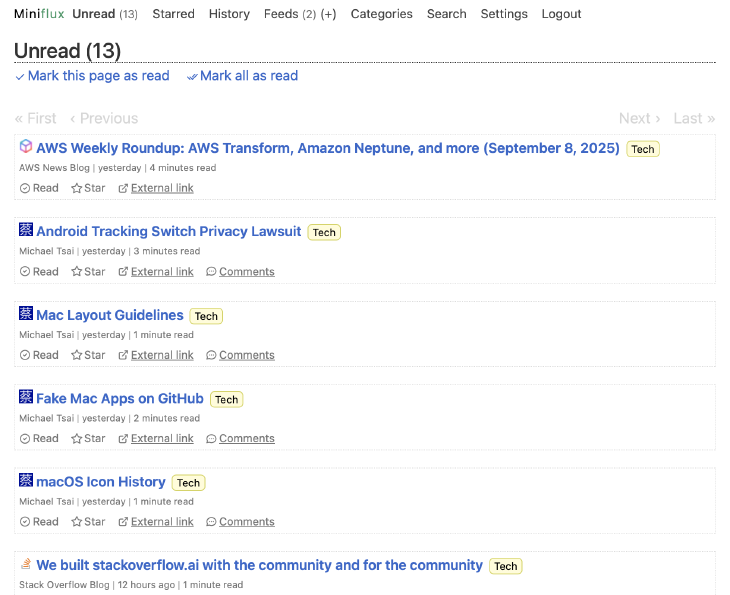Open the History page
This screenshot has height=595, width=730.
[229, 14]
